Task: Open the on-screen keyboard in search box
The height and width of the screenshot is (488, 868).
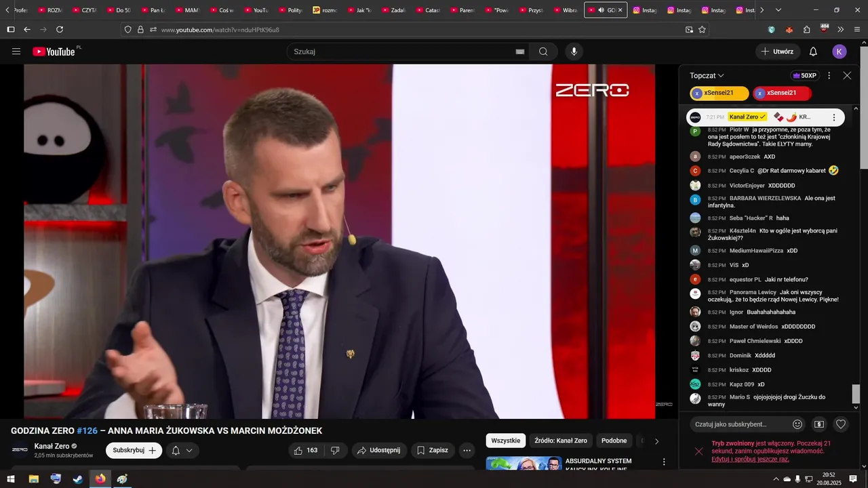Action: pyautogui.click(x=520, y=52)
